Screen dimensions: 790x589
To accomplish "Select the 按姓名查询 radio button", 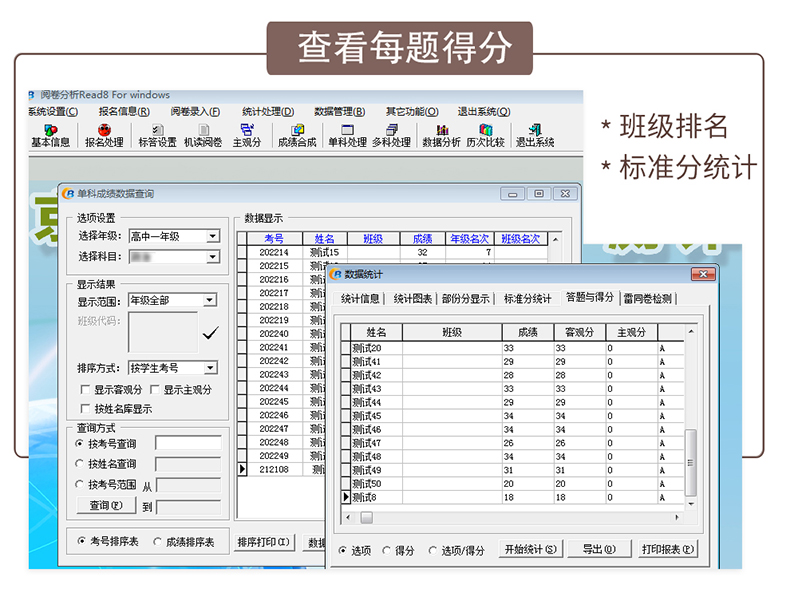I will coord(80,464).
